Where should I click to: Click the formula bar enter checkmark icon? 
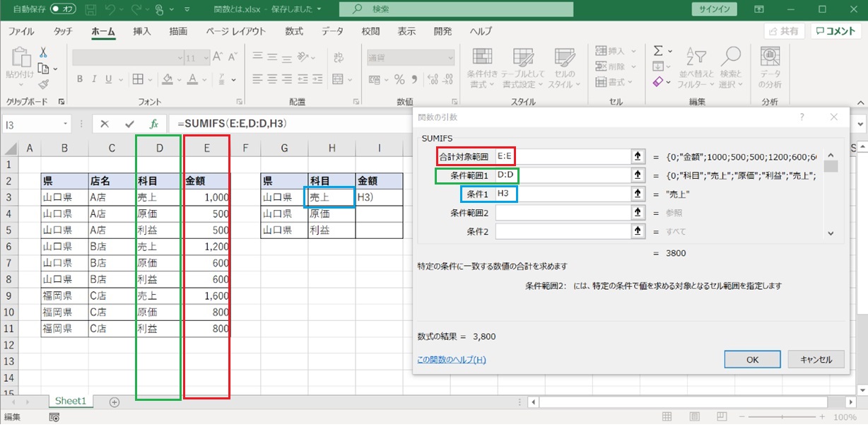[129, 124]
